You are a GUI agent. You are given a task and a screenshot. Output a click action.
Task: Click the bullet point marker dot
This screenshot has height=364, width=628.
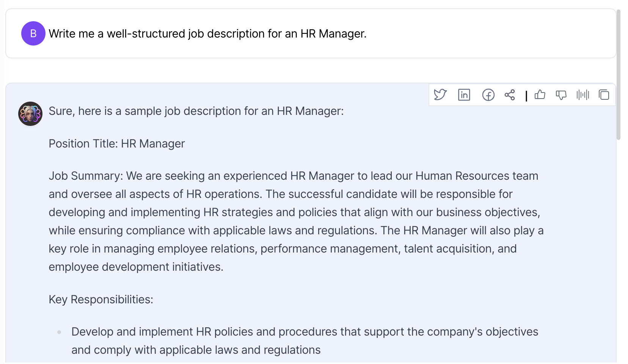[59, 332]
